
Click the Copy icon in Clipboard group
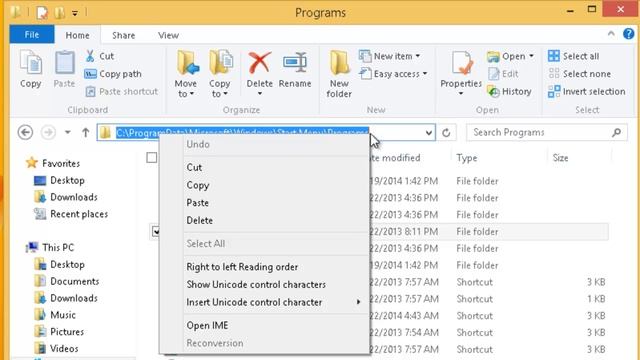pyautogui.click(x=31, y=63)
